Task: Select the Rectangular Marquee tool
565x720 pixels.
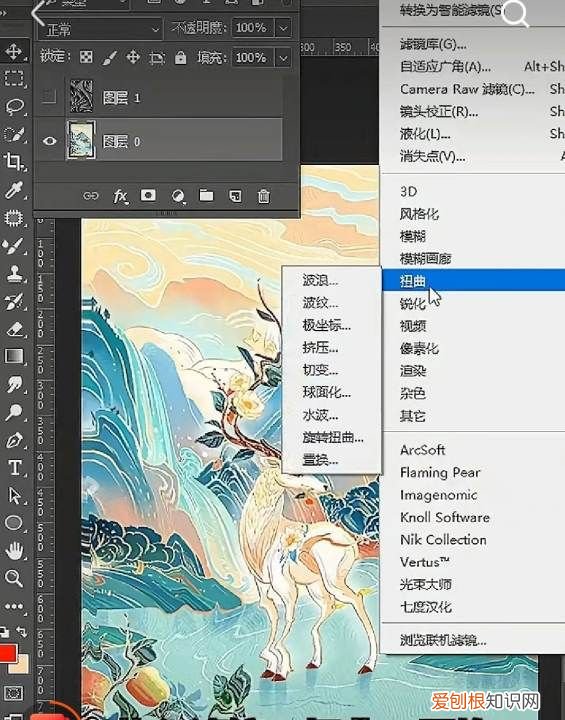Action: pos(14,79)
